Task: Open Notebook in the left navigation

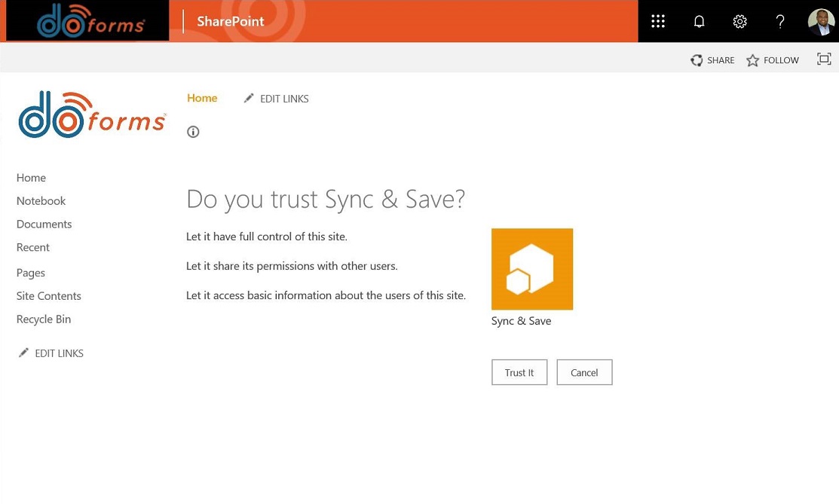Action: click(41, 200)
